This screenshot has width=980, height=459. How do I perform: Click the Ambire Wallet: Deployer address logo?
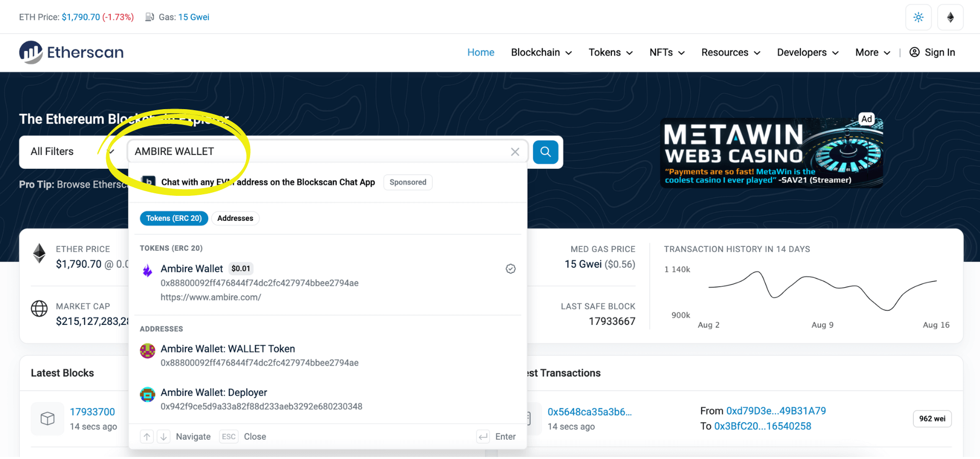(x=148, y=394)
